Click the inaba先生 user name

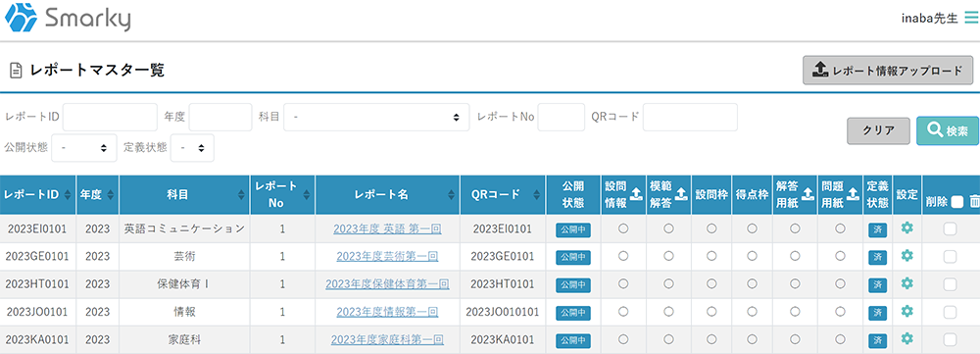929,19
